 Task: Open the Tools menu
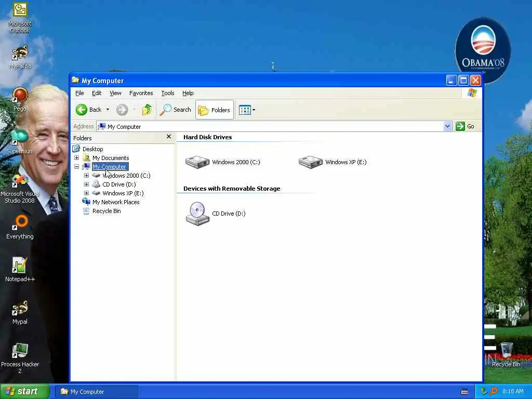pyautogui.click(x=168, y=93)
